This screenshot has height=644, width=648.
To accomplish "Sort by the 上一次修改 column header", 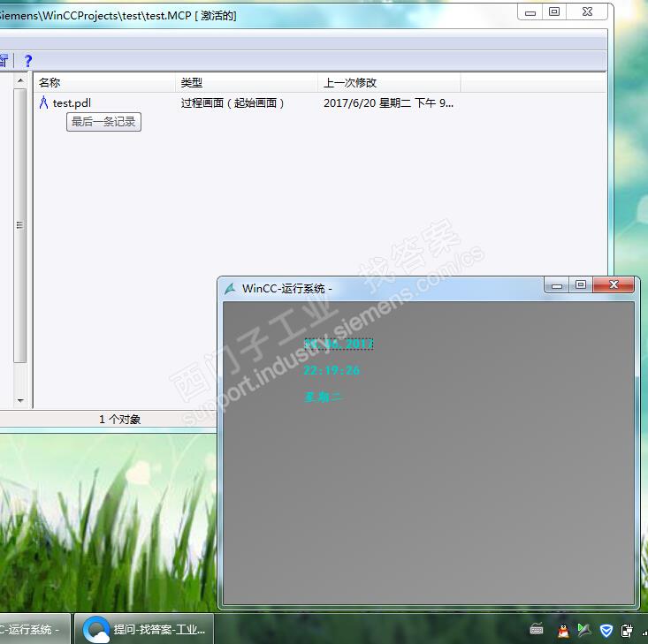I will point(389,83).
